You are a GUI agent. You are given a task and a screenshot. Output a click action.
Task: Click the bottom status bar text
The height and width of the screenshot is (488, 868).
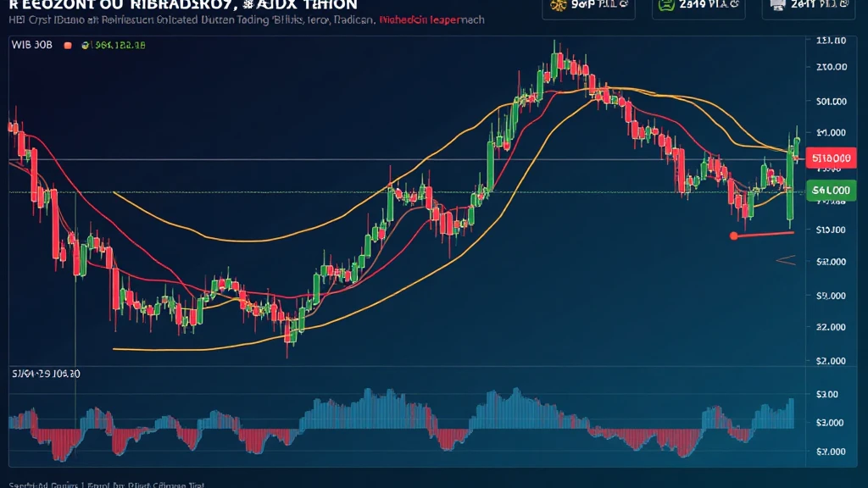click(x=102, y=484)
